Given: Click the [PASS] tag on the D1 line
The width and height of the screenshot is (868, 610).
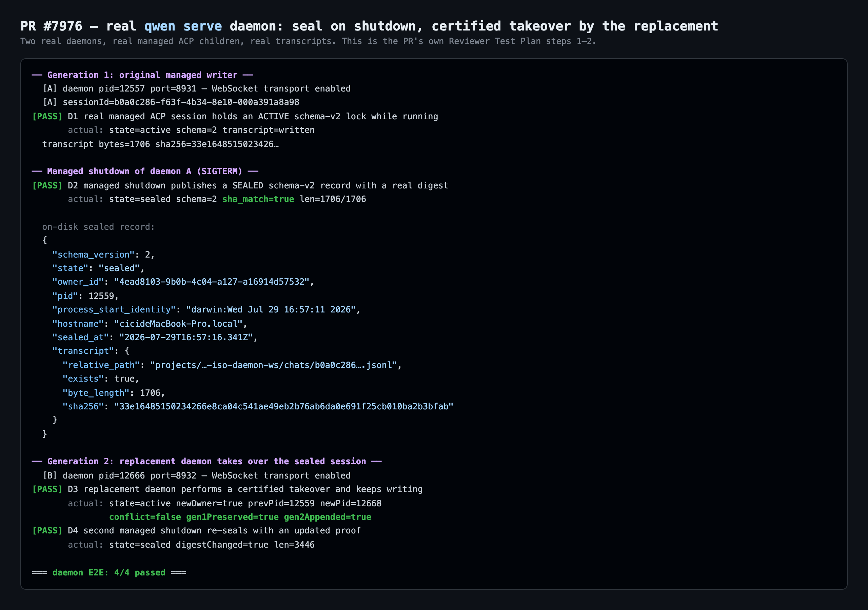Looking at the screenshot, I should pos(47,116).
